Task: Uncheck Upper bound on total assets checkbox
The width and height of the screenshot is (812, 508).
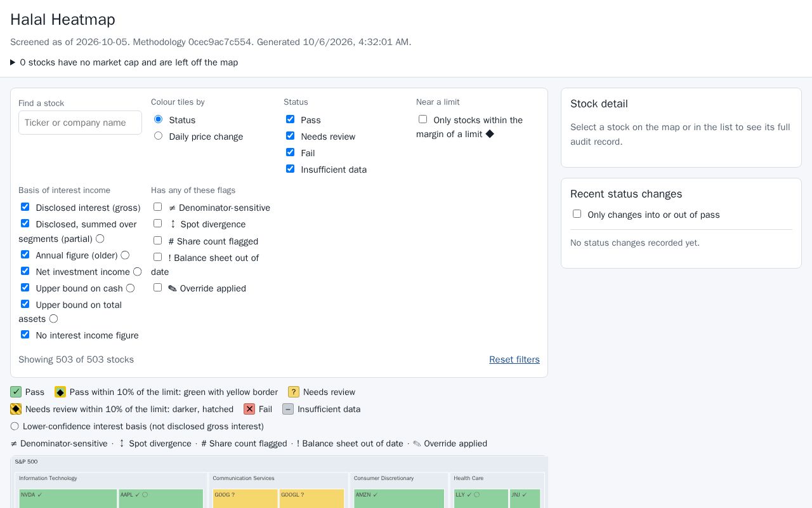Action: pos(25,304)
